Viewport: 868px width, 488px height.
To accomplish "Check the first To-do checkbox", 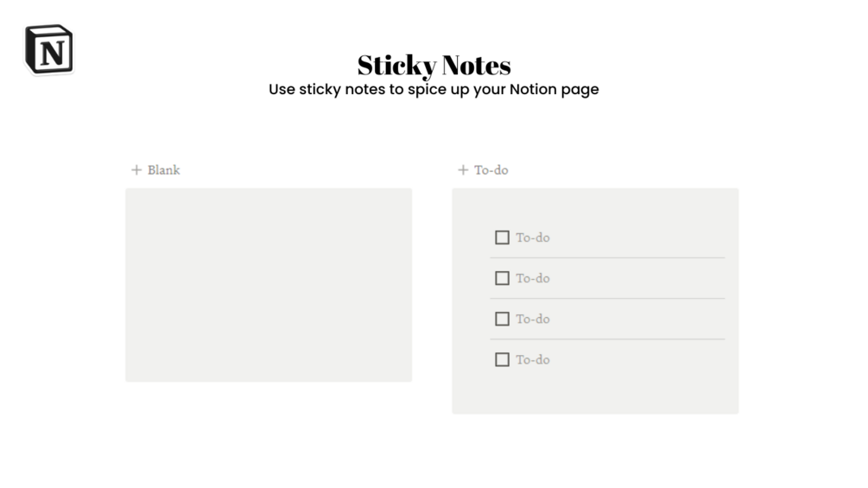I will pyautogui.click(x=502, y=238).
